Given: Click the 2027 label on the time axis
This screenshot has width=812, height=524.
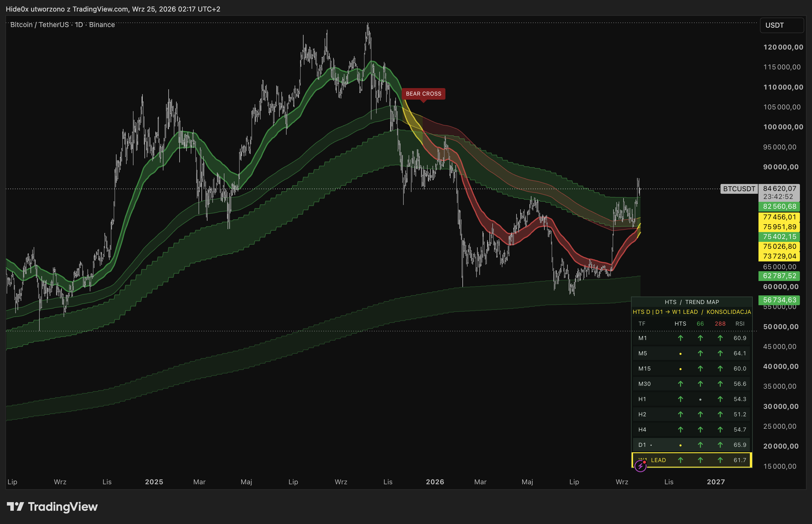Looking at the screenshot, I should 716,482.
